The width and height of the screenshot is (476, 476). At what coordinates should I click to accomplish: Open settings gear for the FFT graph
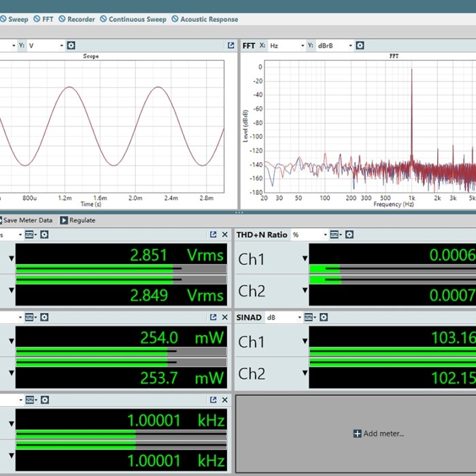(x=360, y=46)
